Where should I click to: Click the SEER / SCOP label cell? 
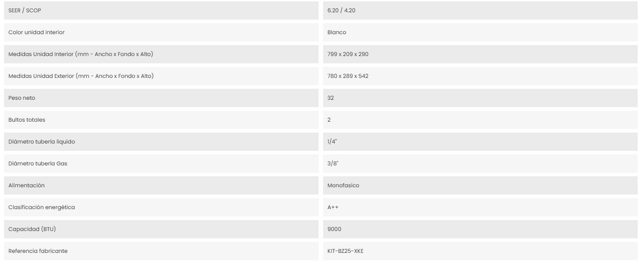click(x=161, y=10)
